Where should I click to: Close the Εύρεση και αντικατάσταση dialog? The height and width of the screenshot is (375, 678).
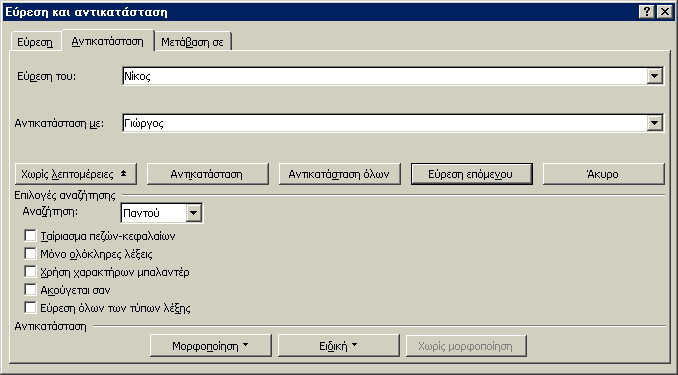664,12
